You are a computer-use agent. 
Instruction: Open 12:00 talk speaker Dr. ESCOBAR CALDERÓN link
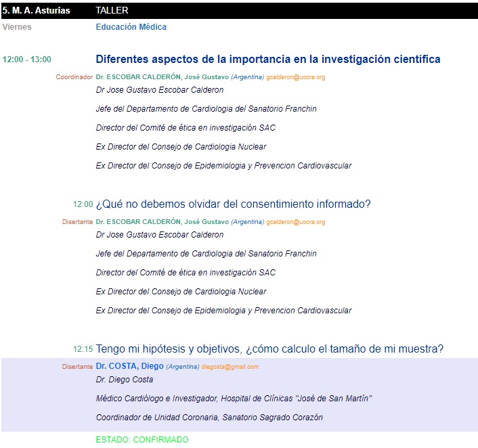coord(162,221)
